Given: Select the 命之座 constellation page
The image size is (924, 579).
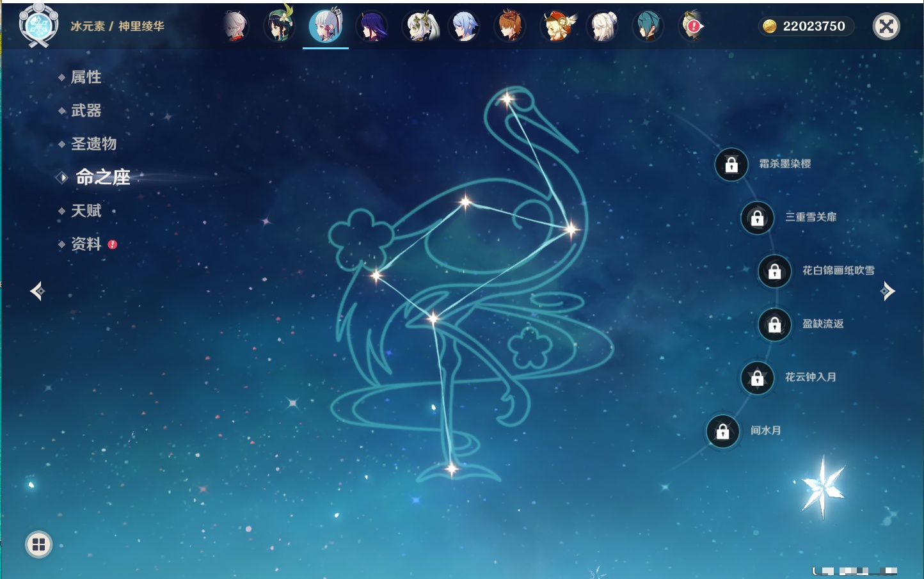Looking at the screenshot, I should point(102,177).
